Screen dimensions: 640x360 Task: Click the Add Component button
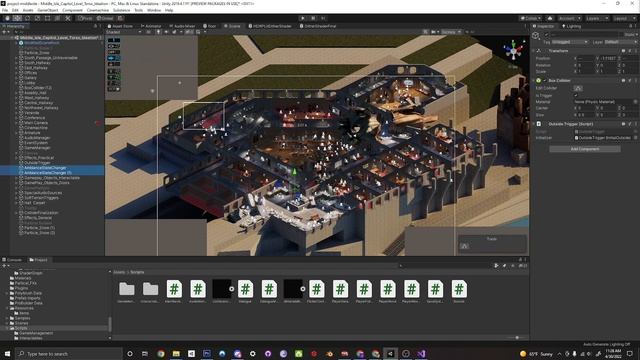[585, 149]
